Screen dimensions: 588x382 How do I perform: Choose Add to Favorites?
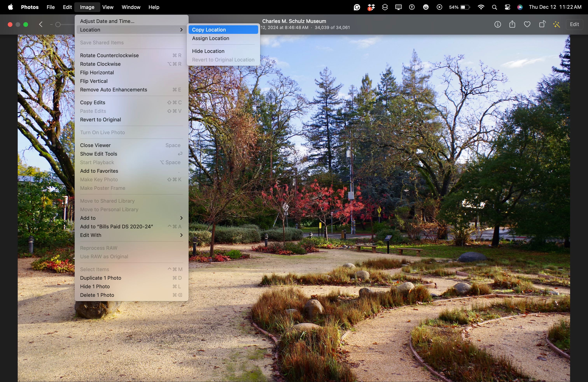tap(131, 171)
